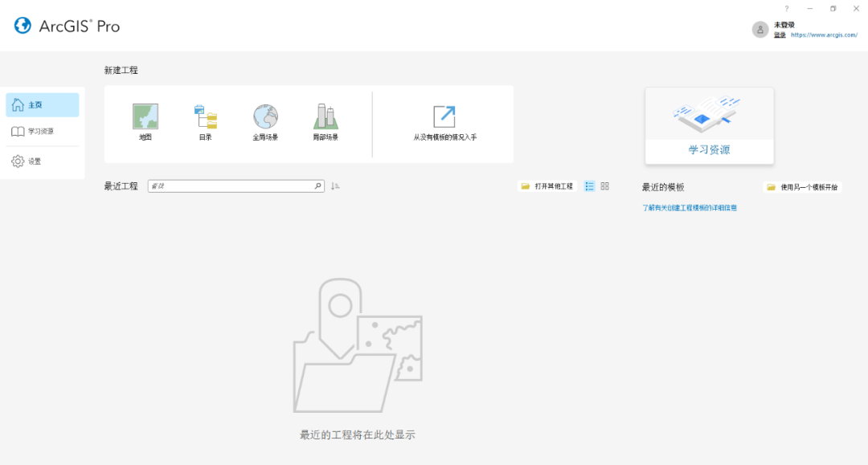This screenshot has height=465, width=868.
Task: Click the user account avatar icon
Action: [759, 29]
